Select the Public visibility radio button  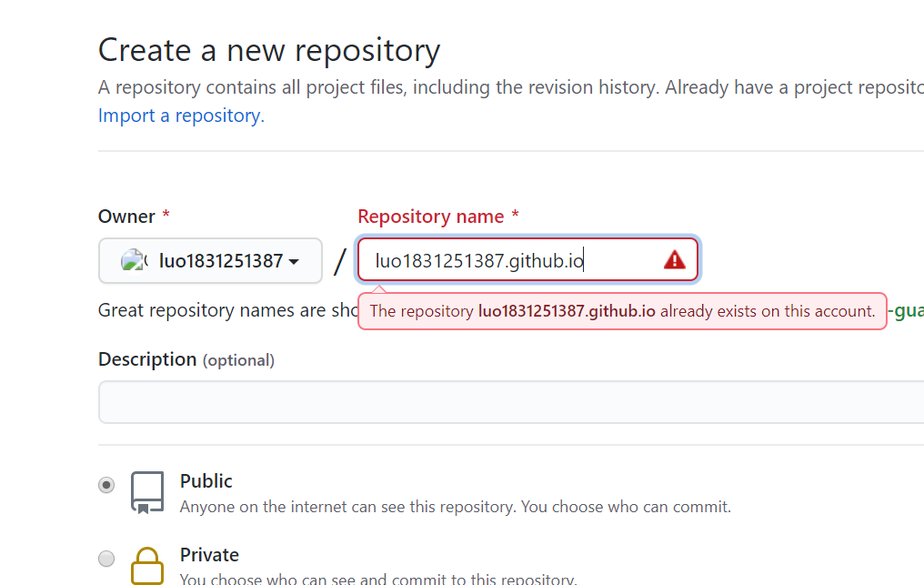pos(106,485)
